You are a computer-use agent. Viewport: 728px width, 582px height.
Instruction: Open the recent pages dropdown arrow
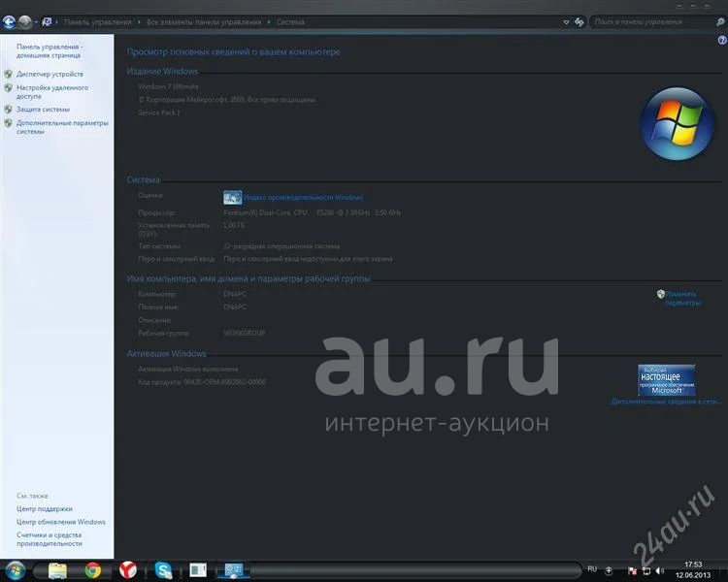tap(36, 21)
